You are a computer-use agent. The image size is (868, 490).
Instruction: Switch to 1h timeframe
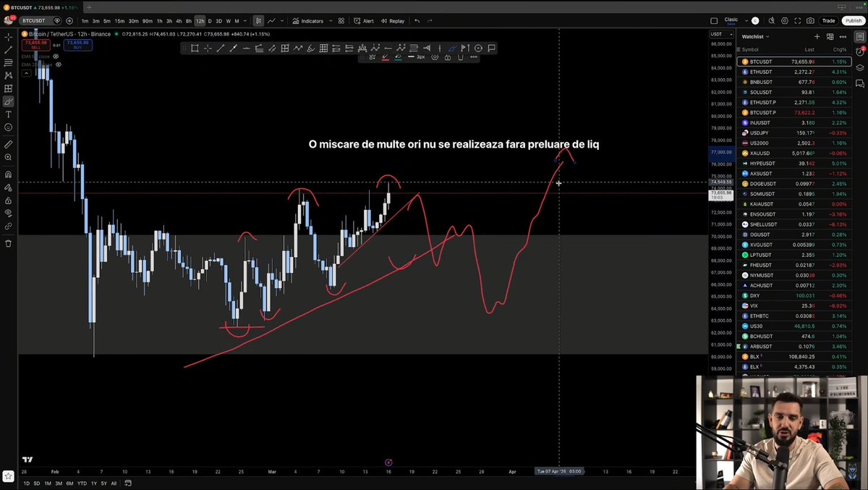tap(159, 21)
